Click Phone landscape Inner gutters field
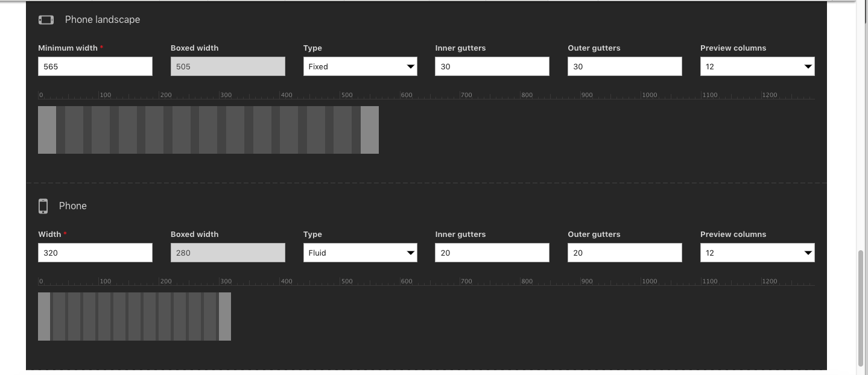The image size is (868, 375). [x=492, y=66]
